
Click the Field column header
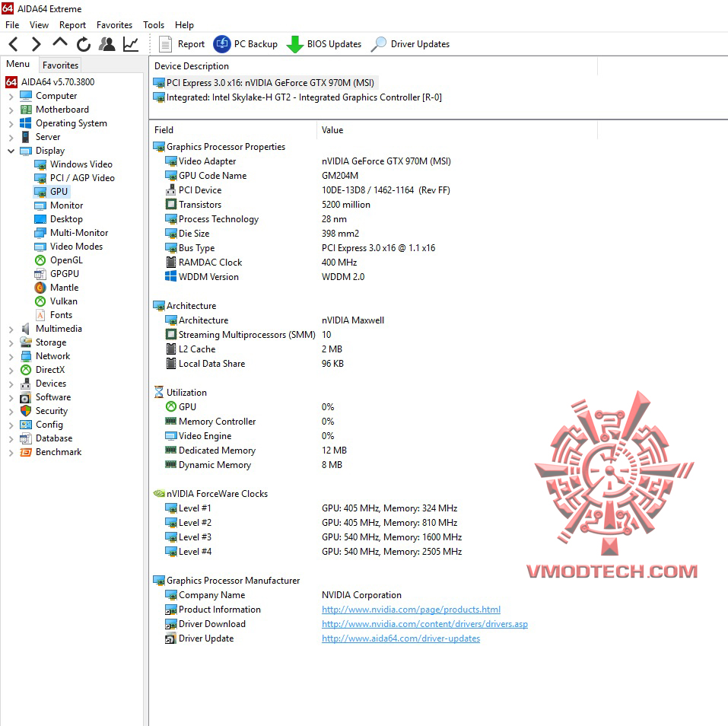233,130
